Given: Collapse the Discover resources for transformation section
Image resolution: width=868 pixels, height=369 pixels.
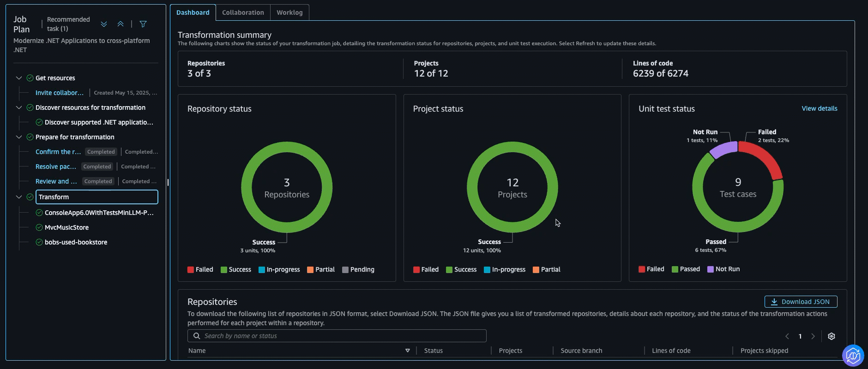Looking at the screenshot, I should click(x=19, y=107).
